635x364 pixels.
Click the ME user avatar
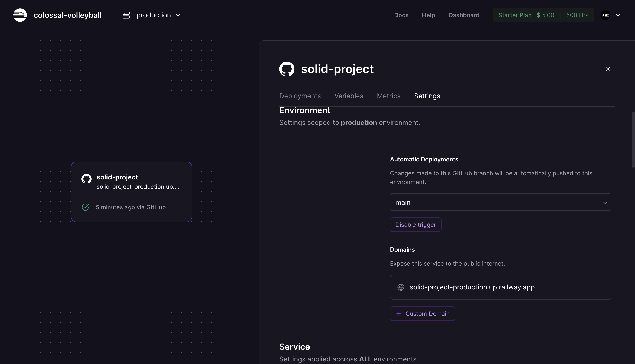606,15
